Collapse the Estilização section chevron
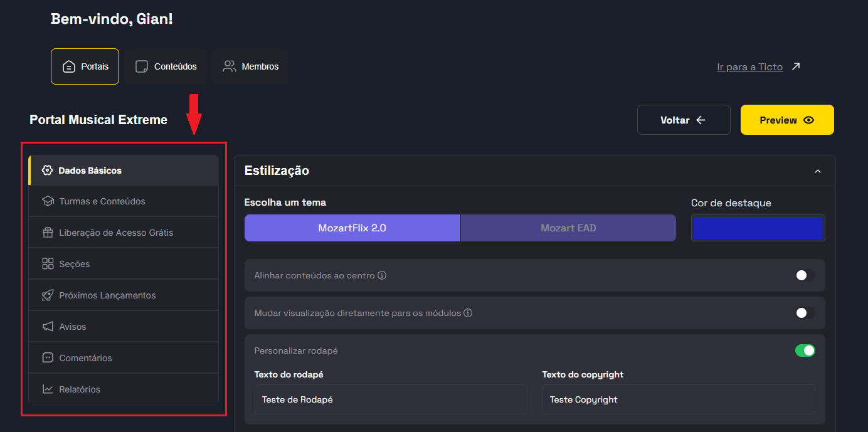This screenshot has width=868, height=432. [817, 171]
